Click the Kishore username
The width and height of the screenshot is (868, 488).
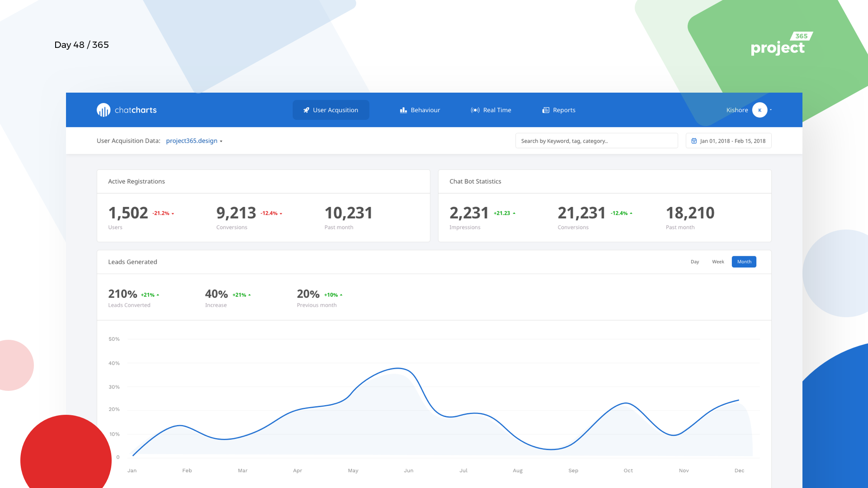(737, 110)
